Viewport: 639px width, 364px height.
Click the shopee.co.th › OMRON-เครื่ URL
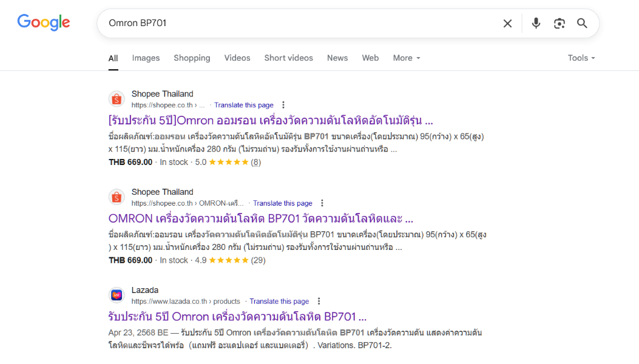[x=188, y=203]
